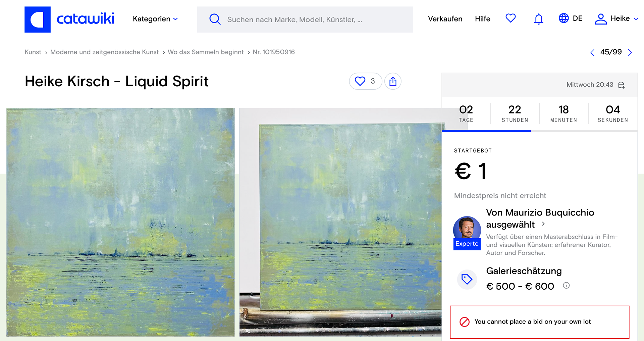The height and width of the screenshot is (341, 644).
Task: Toggle favorite heart with count 3
Action: pos(365,81)
